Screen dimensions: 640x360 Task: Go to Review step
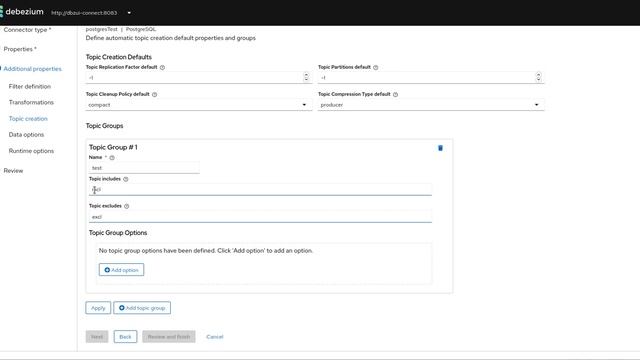tap(13, 171)
